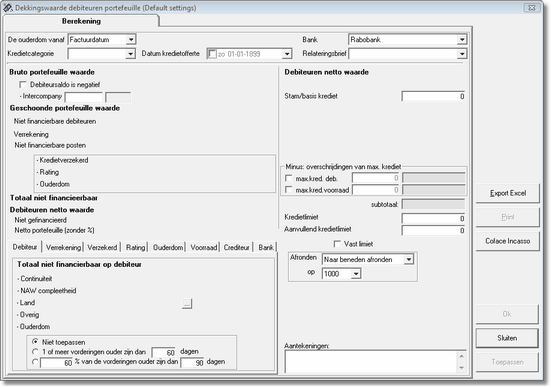Click the ellipsis button next to Land

(x=187, y=303)
